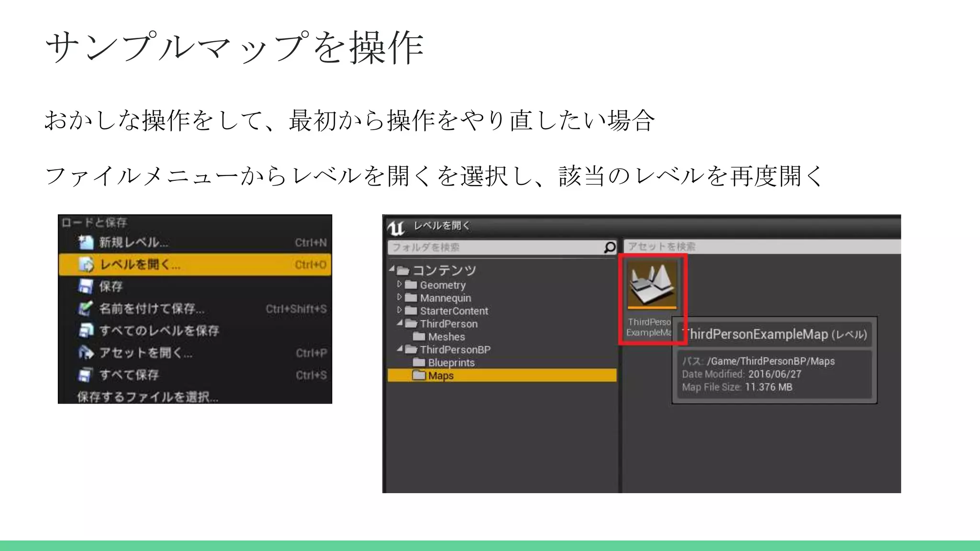The image size is (980, 551).
Task: Expand the Mannequin folder arrow
Action: point(399,297)
